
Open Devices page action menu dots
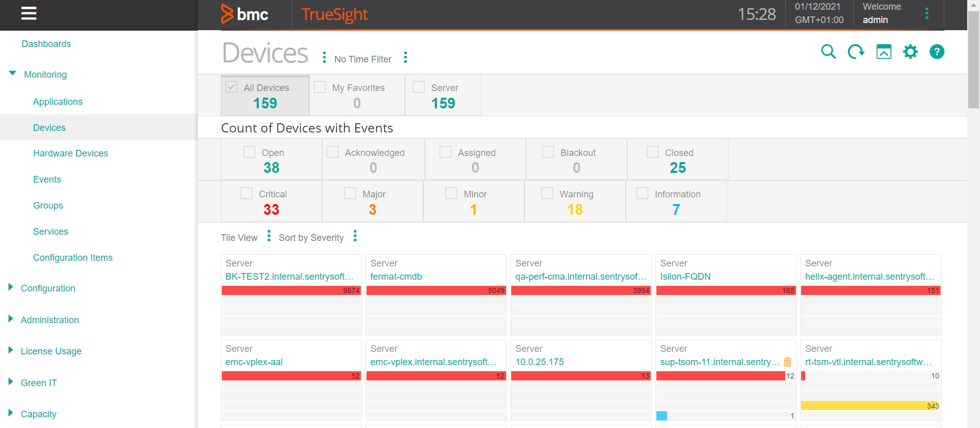click(x=324, y=57)
